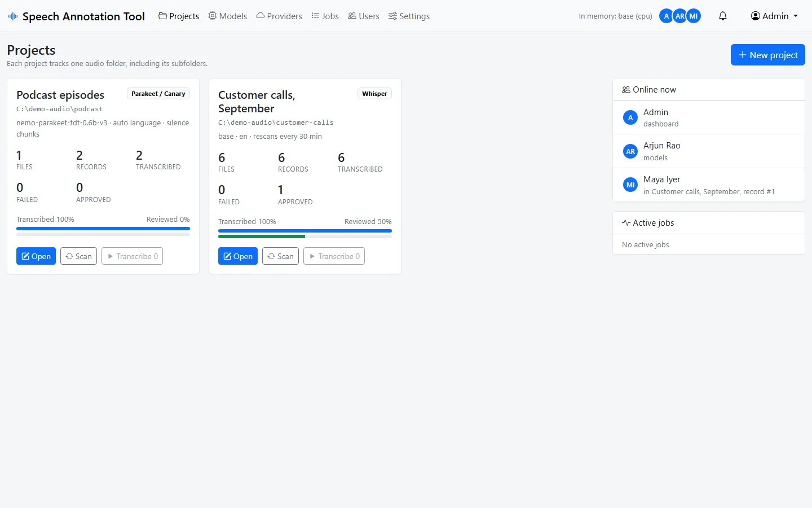The image size is (812, 508).
Task: Open the Admin account dropdown
Action: point(775,16)
